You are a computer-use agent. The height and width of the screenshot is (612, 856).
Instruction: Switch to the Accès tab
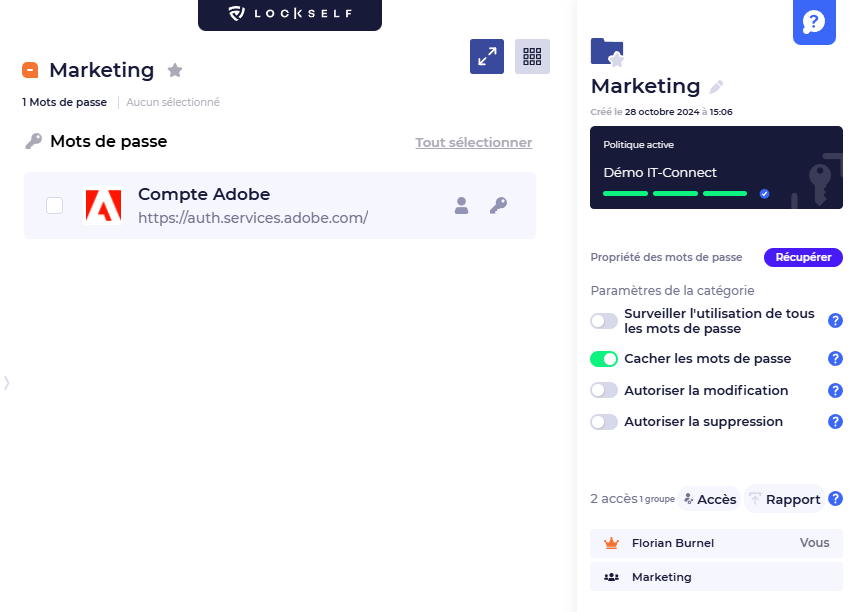pos(709,498)
